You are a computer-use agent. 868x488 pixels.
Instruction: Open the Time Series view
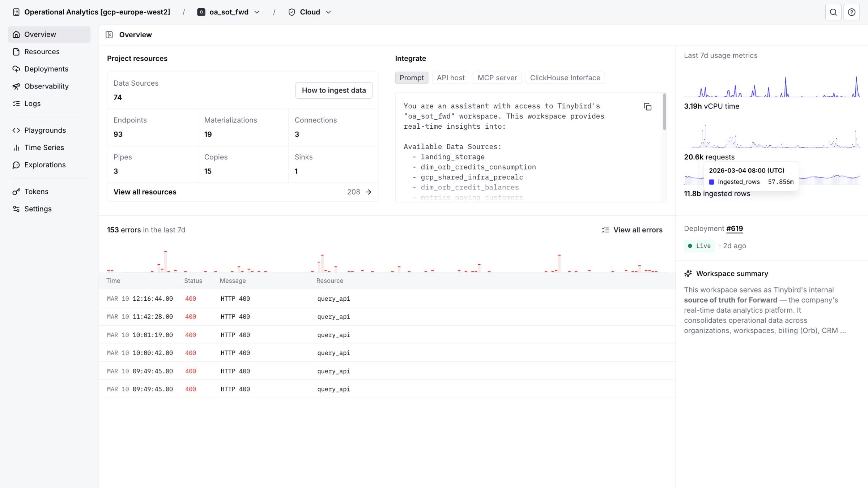coord(43,147)
